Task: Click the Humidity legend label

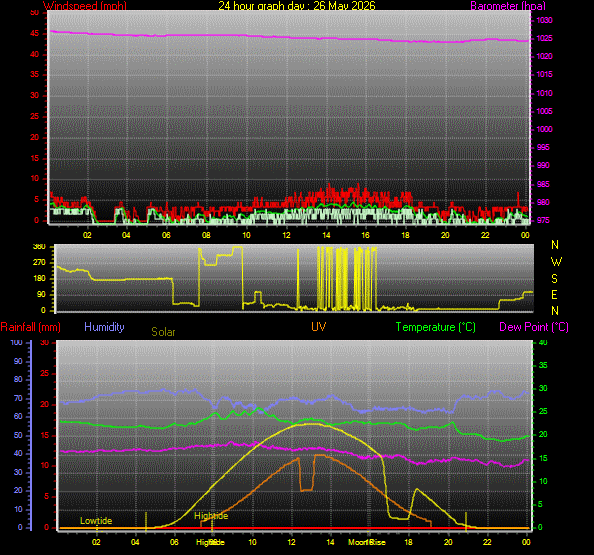Action: coord(104,327)
